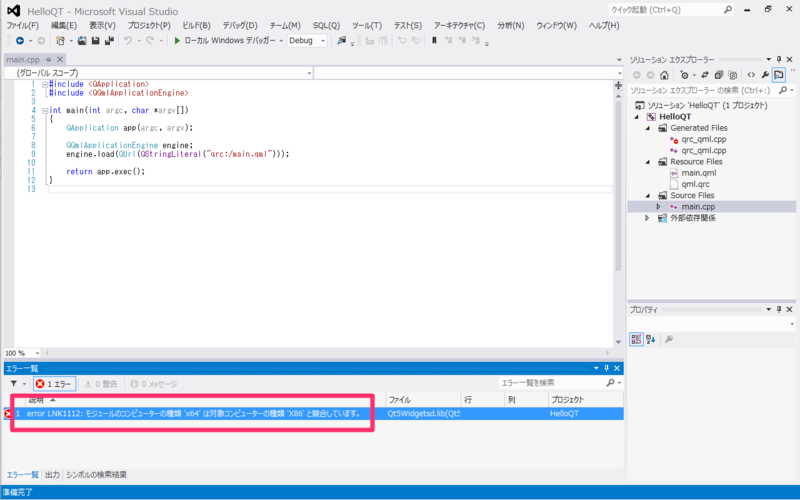Expand the 外部依存関係 node
800x500 pixels.
[647, 218]
